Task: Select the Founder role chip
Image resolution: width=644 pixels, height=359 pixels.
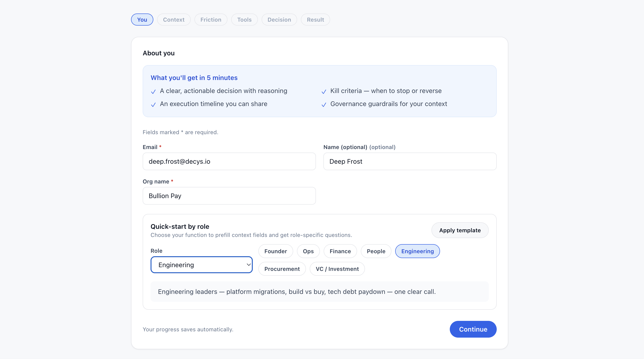Action: tap(276, 251)
